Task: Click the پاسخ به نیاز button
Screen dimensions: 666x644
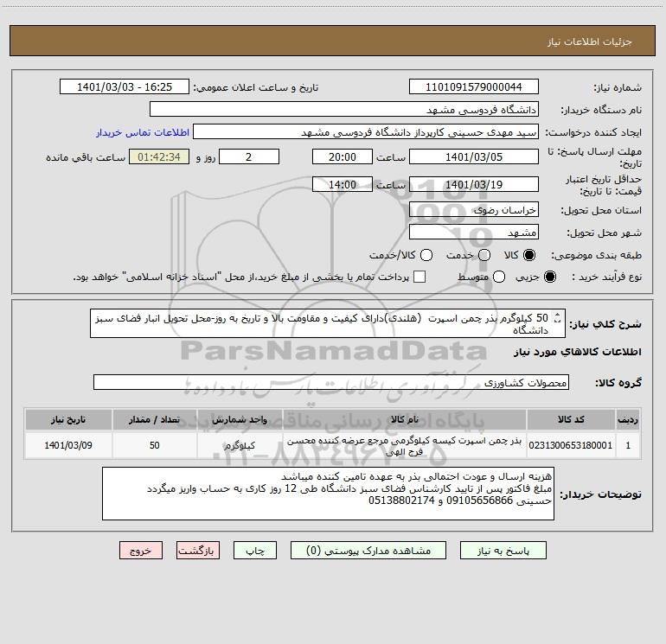Action: pyautogui.click(x=503, y=551)
